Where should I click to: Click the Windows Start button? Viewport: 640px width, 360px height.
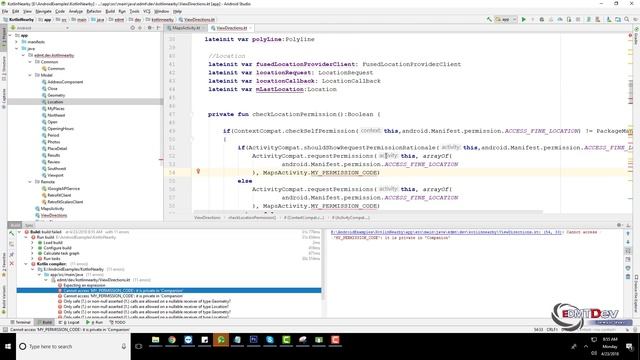pyautogui.click(x=8, y=346)
